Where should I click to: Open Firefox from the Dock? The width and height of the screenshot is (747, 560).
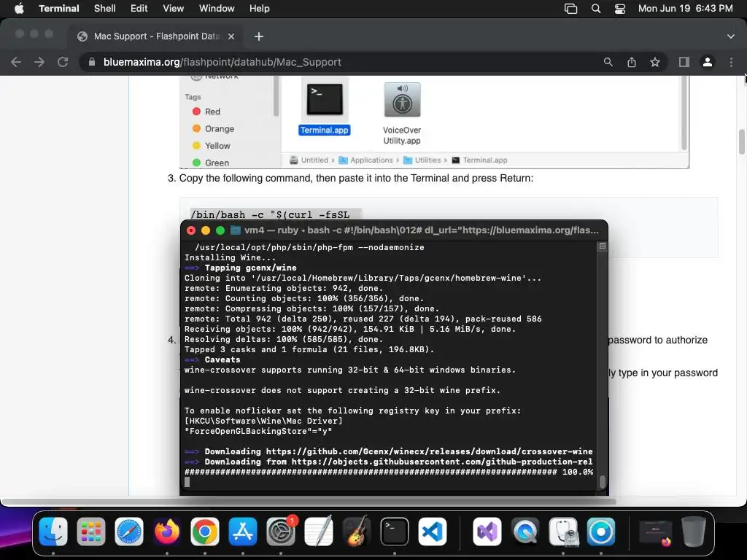click(167, 532)
